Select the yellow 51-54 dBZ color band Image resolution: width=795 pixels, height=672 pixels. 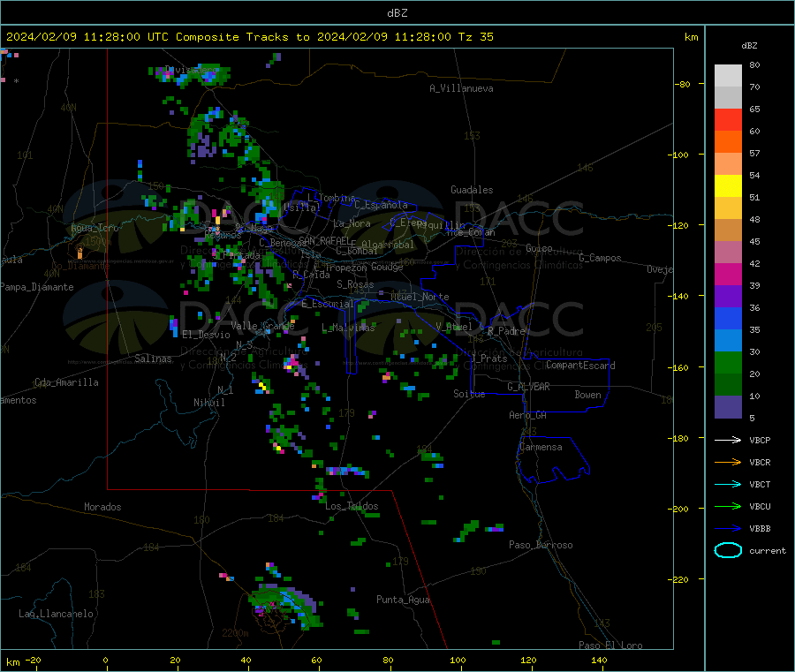click(x=728, y=186)
